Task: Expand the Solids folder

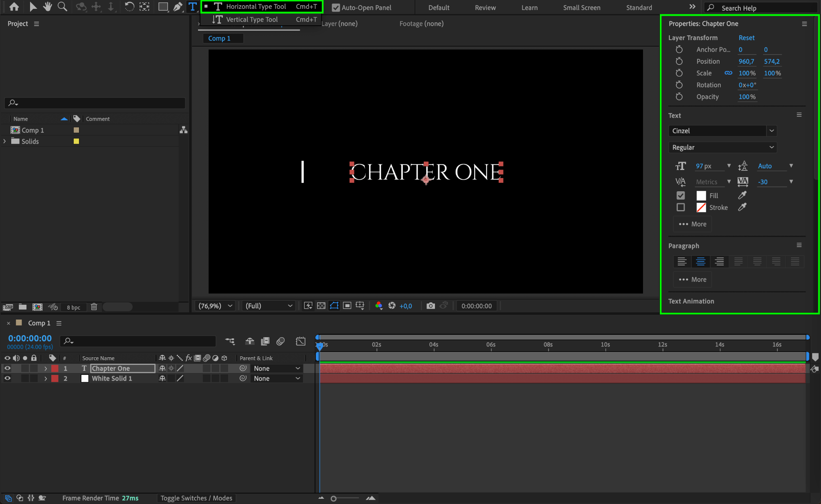Action: click(x=5, y=141)
